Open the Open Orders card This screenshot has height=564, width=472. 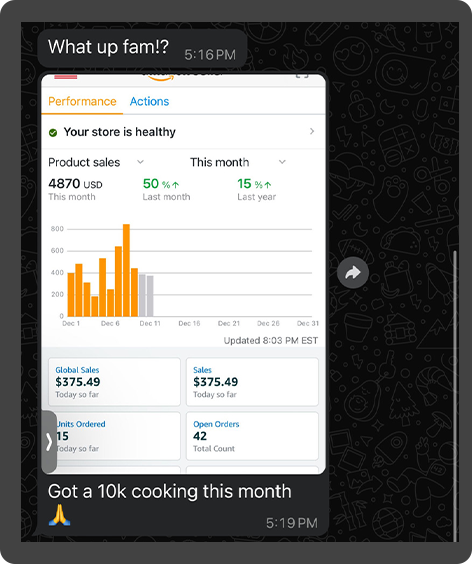point(252,436)
